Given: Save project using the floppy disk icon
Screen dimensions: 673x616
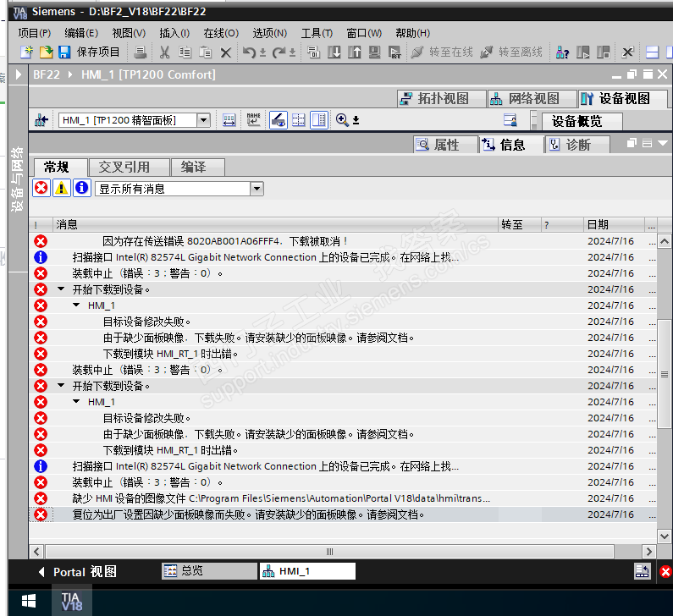Looking at the screenshot, I should coord(64,52).
